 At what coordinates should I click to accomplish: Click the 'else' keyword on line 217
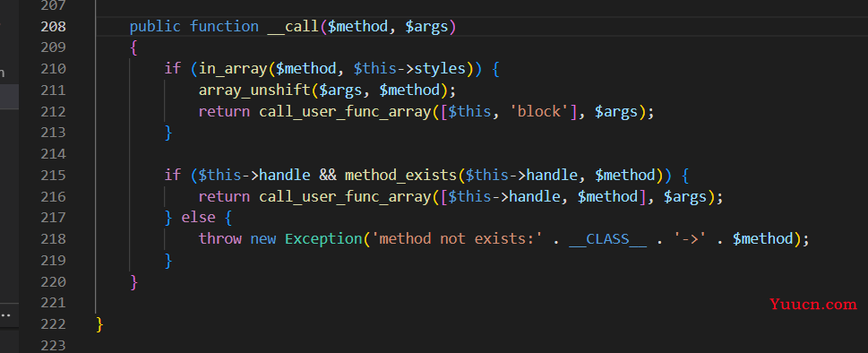(198, 218)
